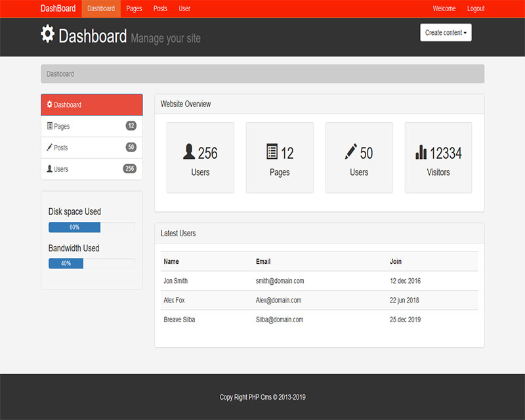
Task: Click the Bandwidth Used 40% progress bar
Action: click(x=91, y=263)
